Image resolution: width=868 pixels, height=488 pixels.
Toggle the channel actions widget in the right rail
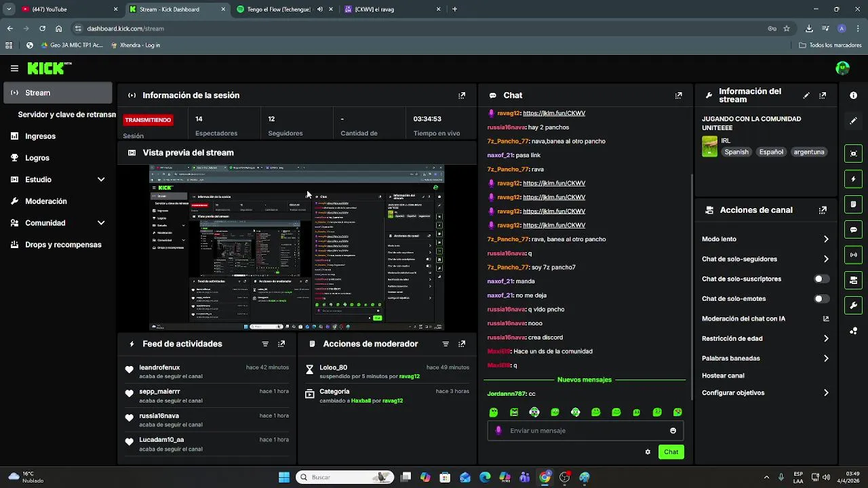pos(854,280)
